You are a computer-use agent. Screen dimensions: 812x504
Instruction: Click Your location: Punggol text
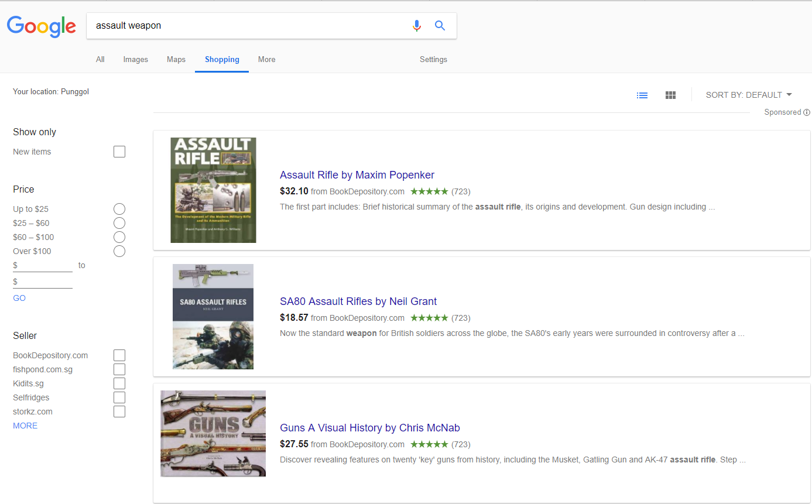[51, 92]
